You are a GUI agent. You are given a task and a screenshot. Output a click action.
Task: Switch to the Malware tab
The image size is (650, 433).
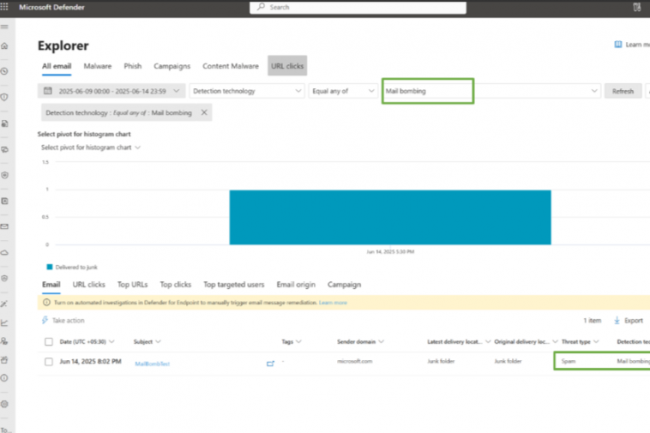(x=97, y=66)
